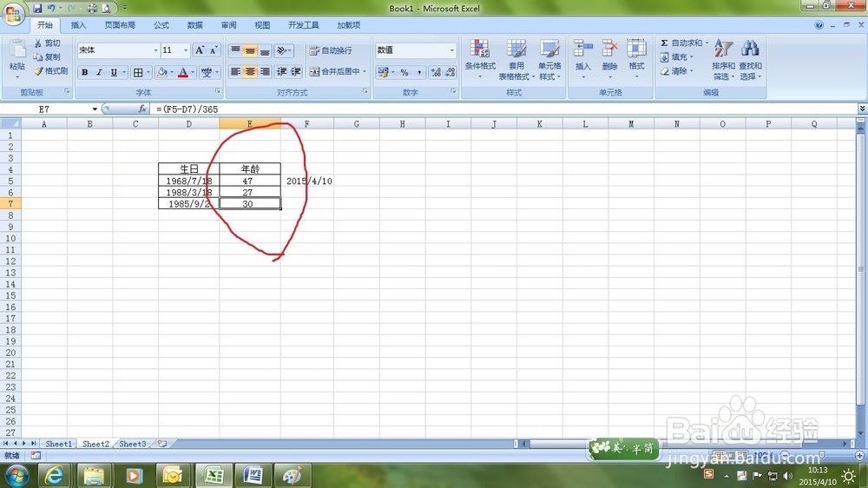Click the Paste (粘贴) clipboard icon
The image size is (868, 488).
pos(17,49)
